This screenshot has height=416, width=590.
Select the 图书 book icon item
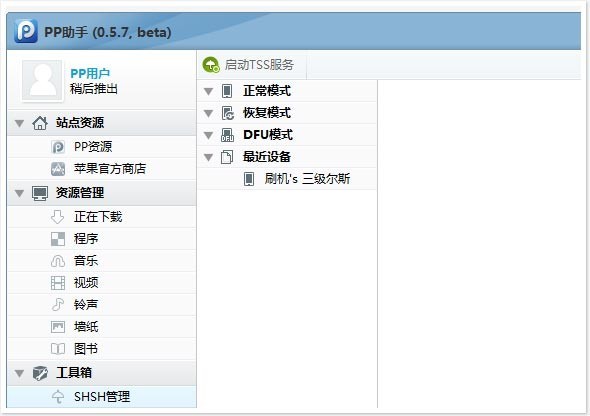point(58,349)
